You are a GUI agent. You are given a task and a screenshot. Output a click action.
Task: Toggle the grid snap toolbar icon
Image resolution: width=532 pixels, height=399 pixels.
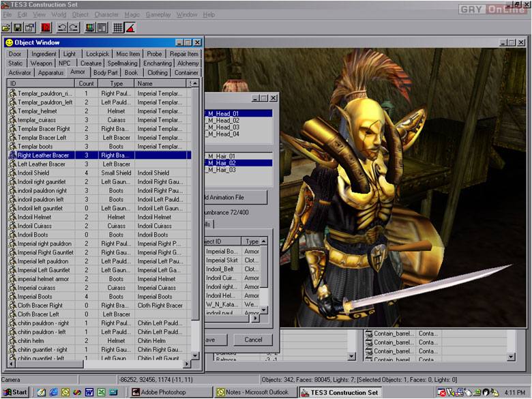(118, 28)
